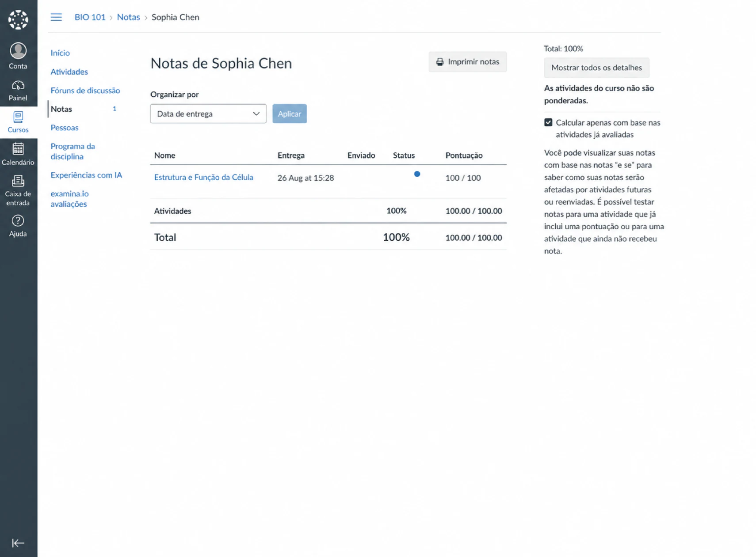
Task: Open Programa da disciplina in the course menu
Action: [73, 151]
